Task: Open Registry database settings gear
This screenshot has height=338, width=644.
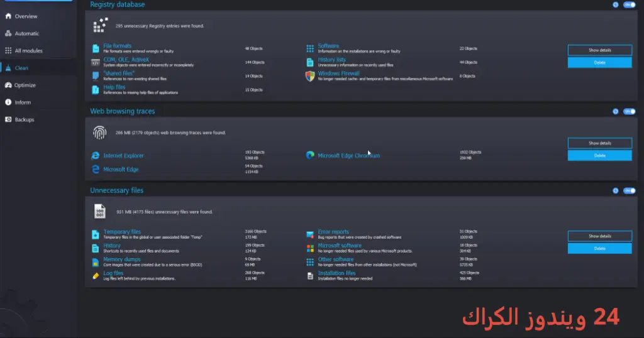Action: coord(615,4)
